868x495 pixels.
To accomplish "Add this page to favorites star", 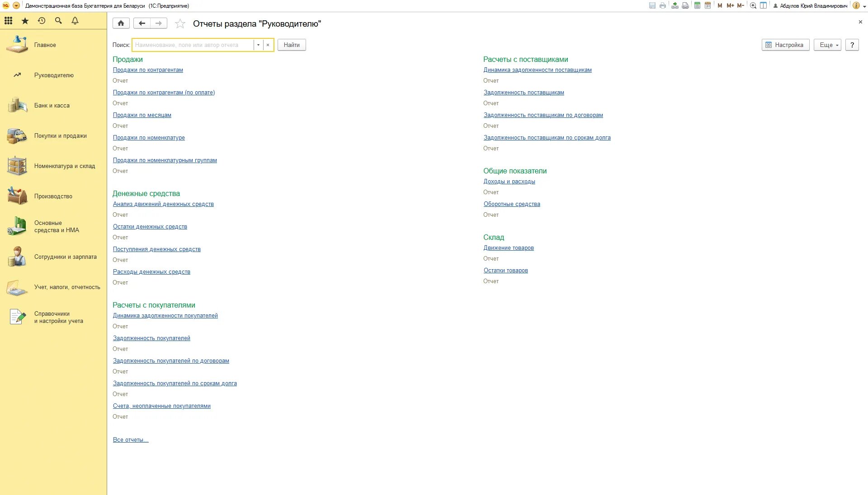I will tap(180, 24).
